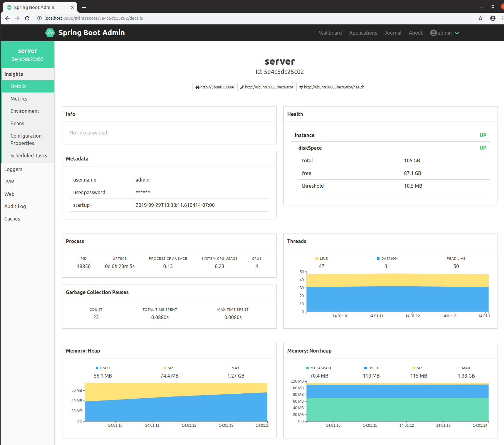Go back with the browser back arrow
Image resolution: width=504 pixels, height=445 pixels.
pos(7,18)
